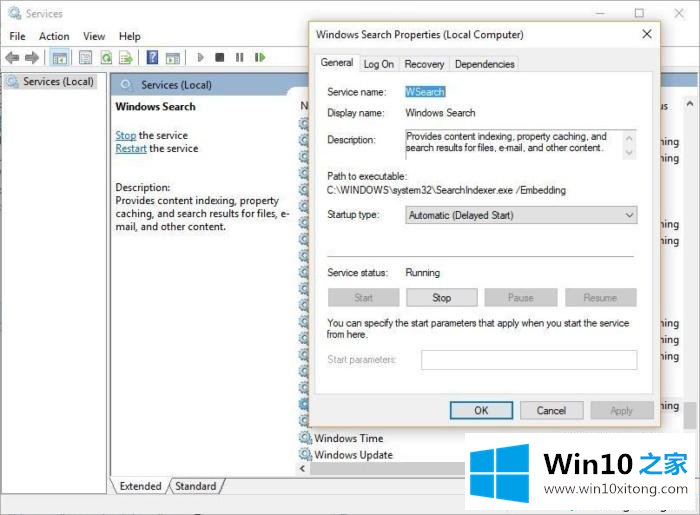Switch to the Standard view tab
The height and width of the screenshot is (515, 700).
(196, 486)
